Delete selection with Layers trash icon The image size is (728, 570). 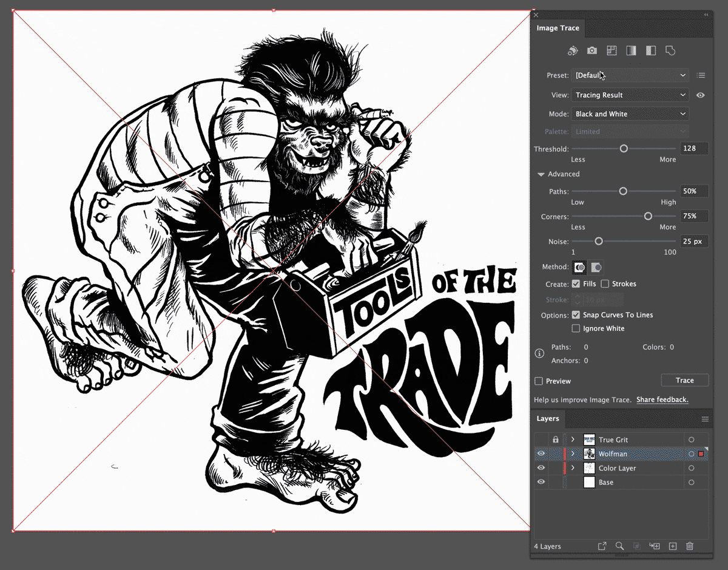pyautogui.click(x=690, y=546)
